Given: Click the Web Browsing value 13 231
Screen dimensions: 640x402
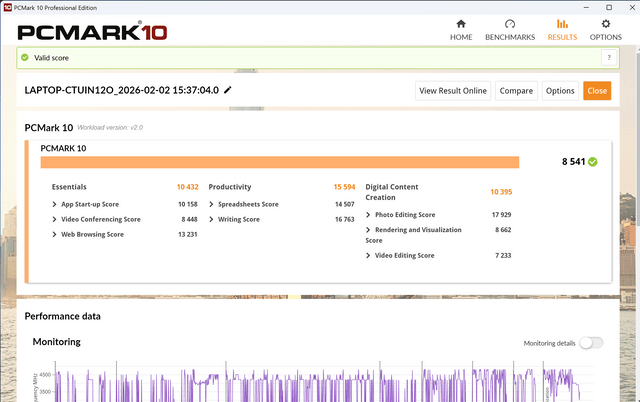Looking at the screenshot, I should pos(188,234).
